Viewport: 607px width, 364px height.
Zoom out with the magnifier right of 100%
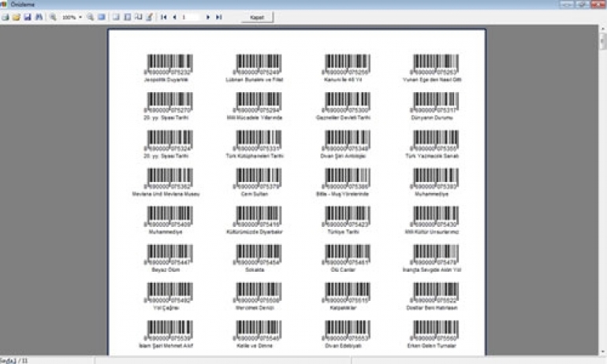click(90, 17)
